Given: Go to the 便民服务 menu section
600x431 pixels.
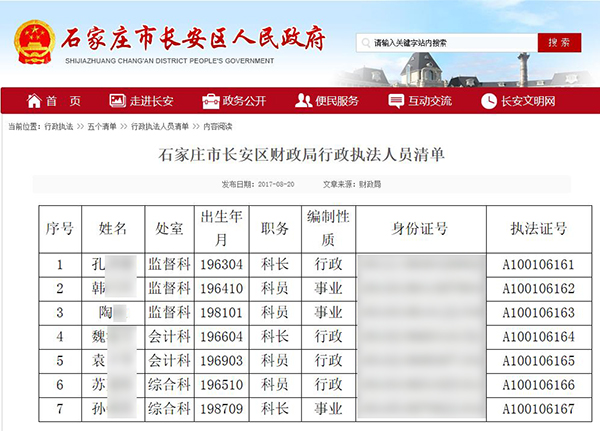Looking at the screenshot, I should coord(335,101).
